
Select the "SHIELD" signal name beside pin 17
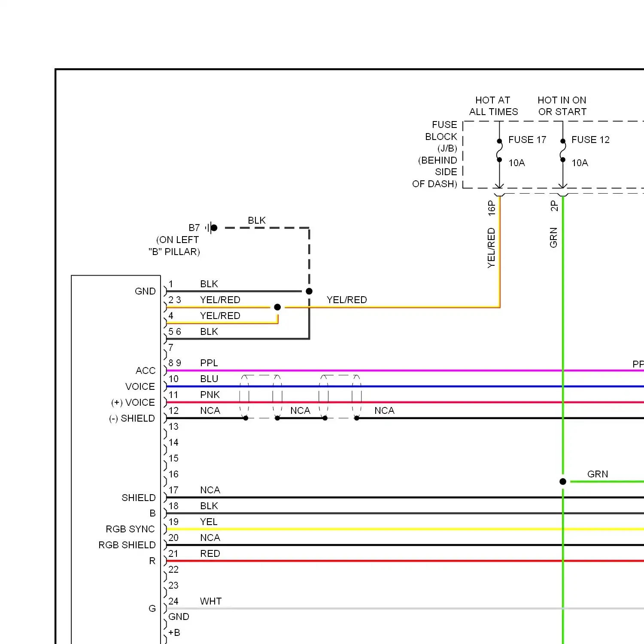coord(139,498)
